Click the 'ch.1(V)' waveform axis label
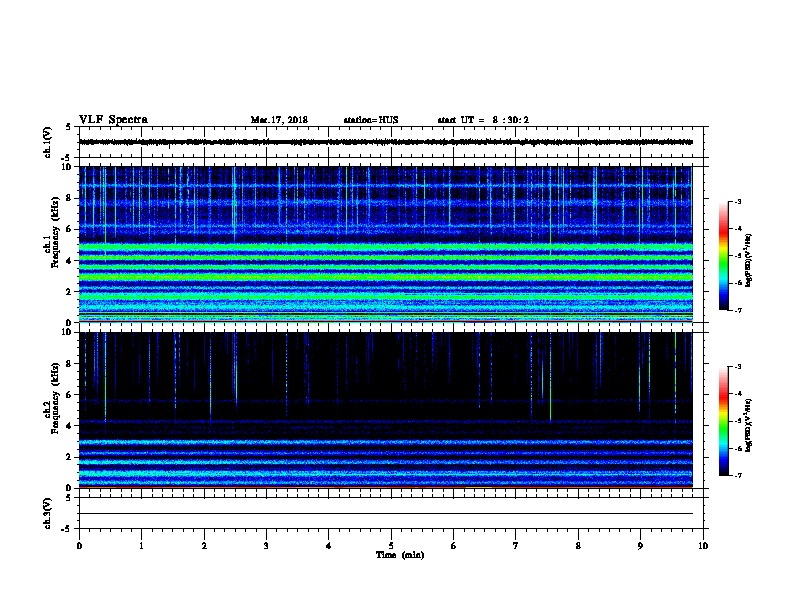792x612 pixels. [x=48, y=142]
